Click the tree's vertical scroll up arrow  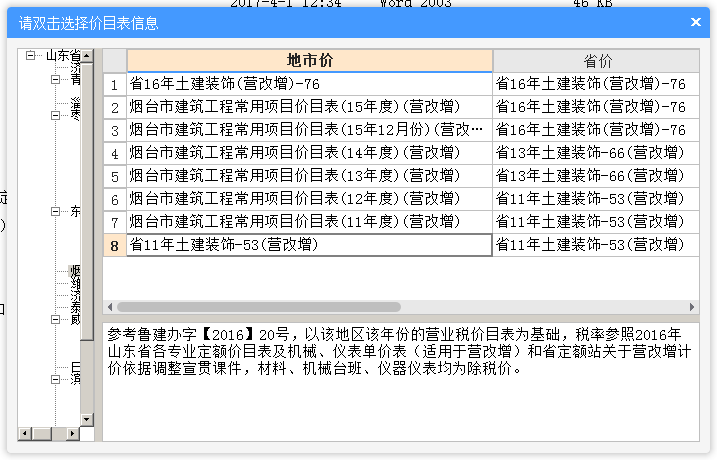[x=87, y=56]
